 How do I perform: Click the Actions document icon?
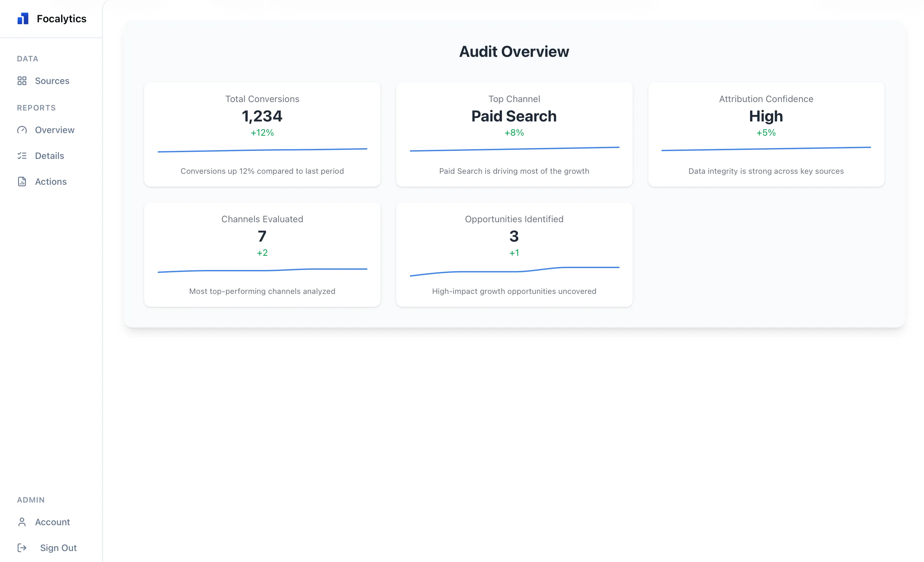[23, 182]
